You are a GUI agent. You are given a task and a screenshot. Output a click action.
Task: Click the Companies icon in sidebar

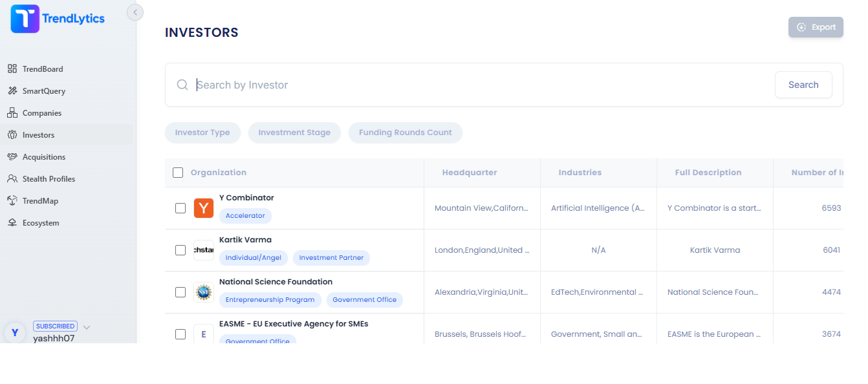12,113
